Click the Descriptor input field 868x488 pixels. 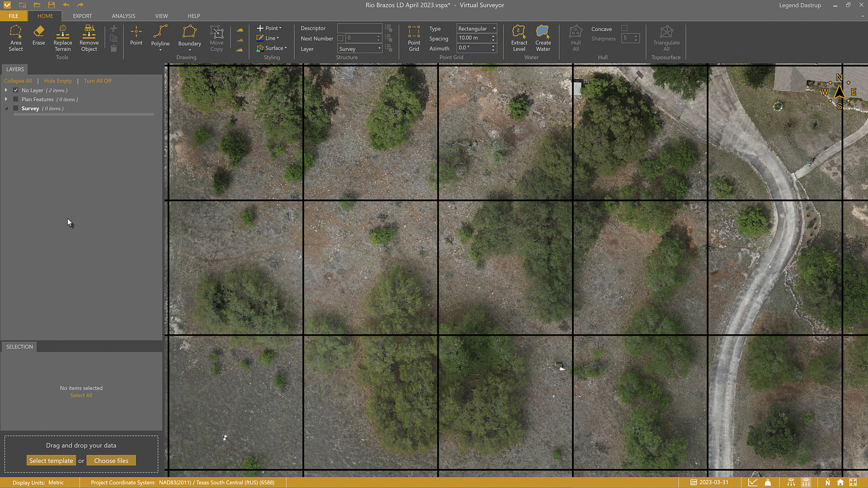click(359, 28)
